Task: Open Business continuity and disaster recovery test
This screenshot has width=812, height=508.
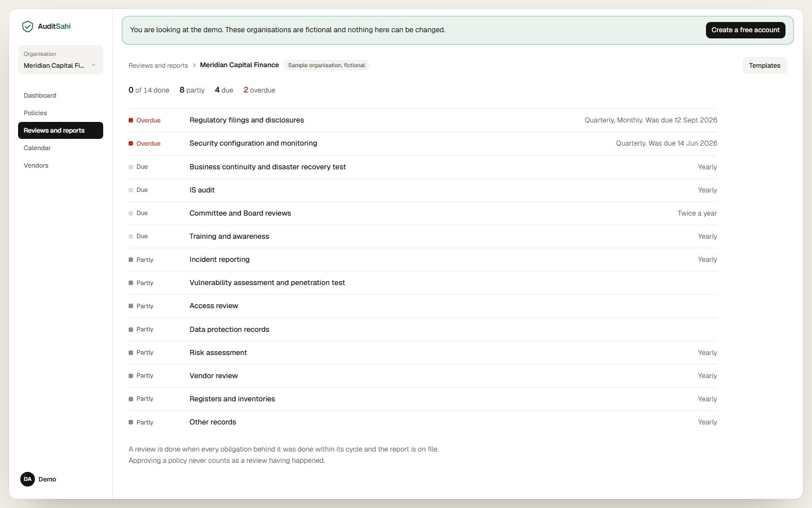Action: (x=423, y=167)
